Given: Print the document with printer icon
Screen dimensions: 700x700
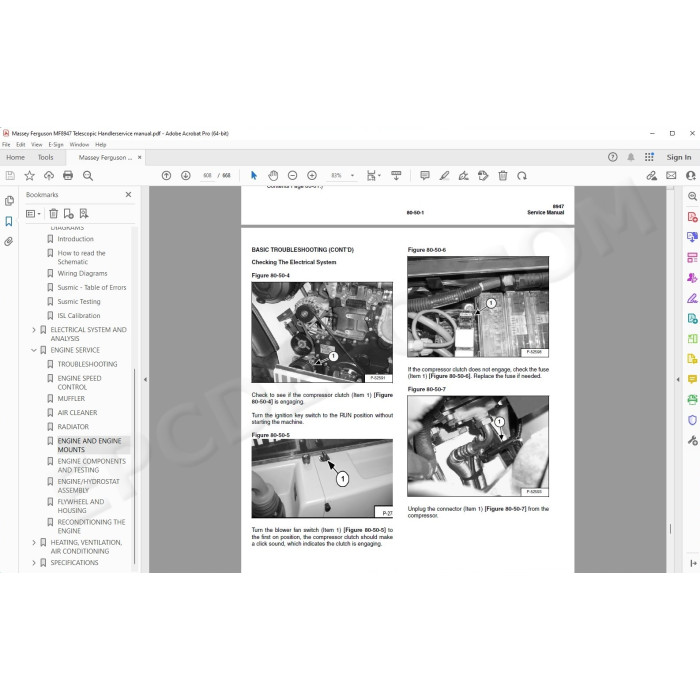Looking at the screenshot, I should point(68,175).
